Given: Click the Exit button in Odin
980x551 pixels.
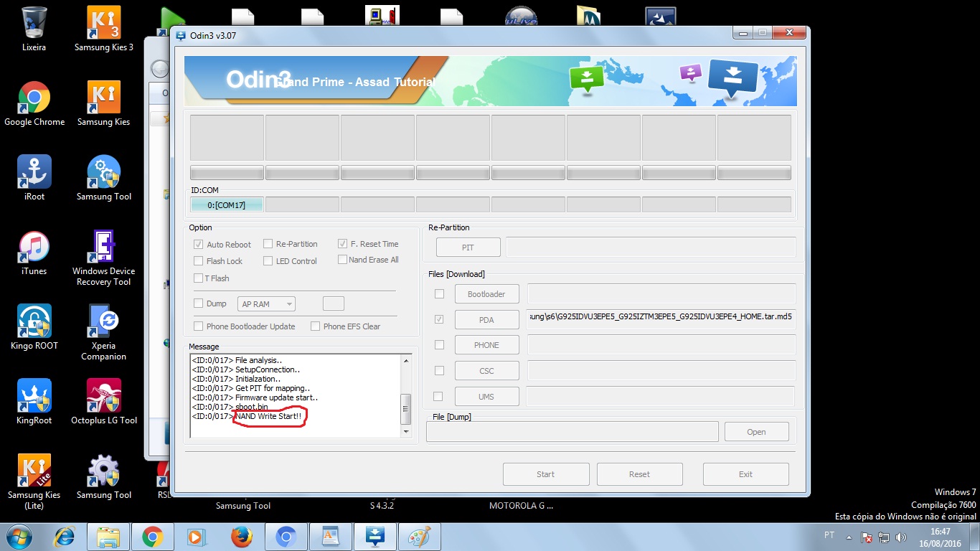Looking at the screenshot, I should tap(746, 474).
